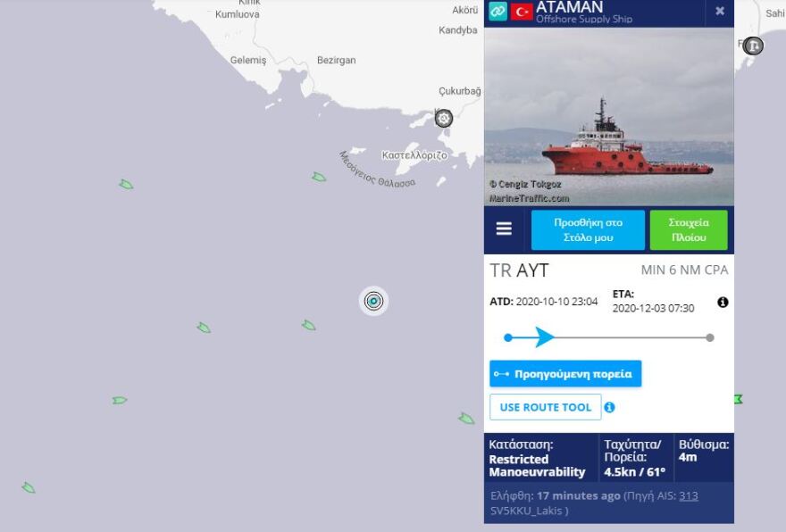Screen dimensions: 786x532
Task: Click the Turkish flag icon in the header
Action: (522, 12)
